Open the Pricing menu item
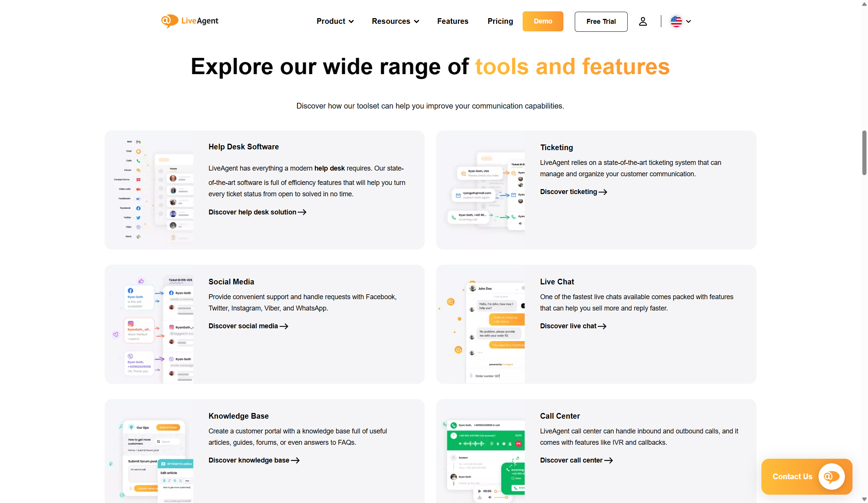 (500, 22)
